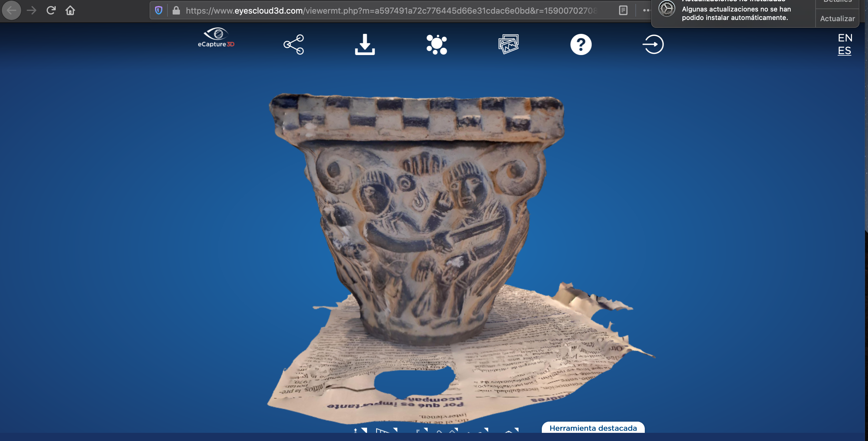Click the login arrow icon
This screenshot has height=441, width=868.
[x=653, y=44]
